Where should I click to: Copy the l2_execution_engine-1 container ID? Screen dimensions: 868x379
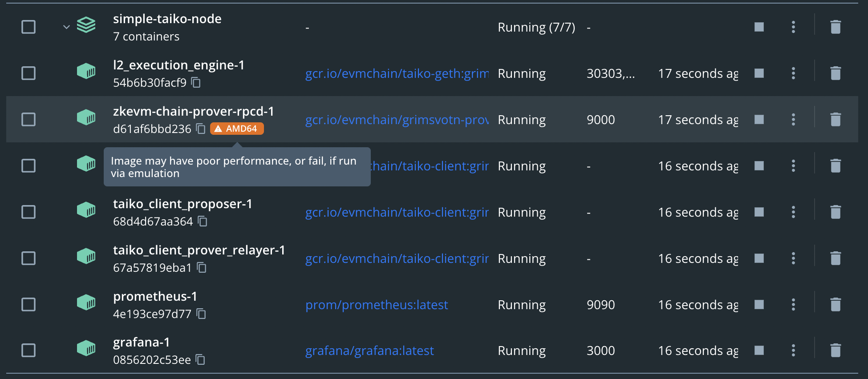click(196, 83)
